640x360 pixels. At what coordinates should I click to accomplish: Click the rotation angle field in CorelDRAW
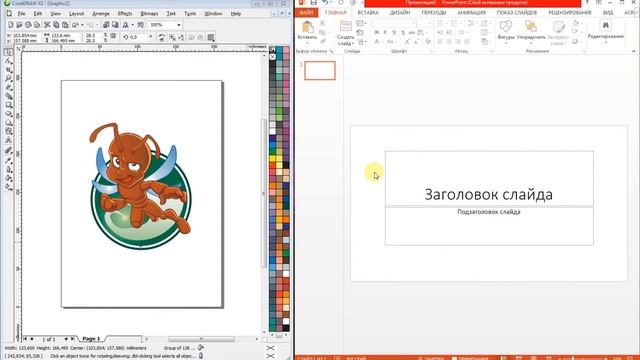pos(138,37)
